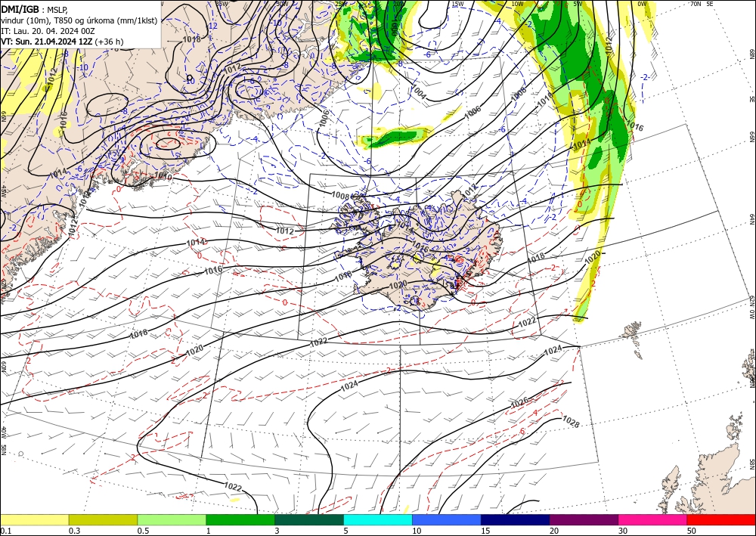
Task: Click the "0.5" legend value
Action: tap(143, 531)
